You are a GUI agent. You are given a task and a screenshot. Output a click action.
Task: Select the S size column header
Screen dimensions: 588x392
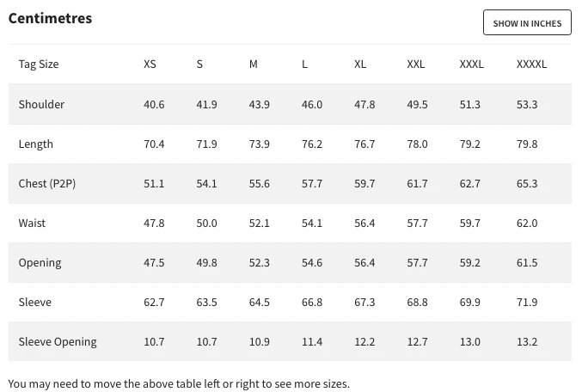199,64
